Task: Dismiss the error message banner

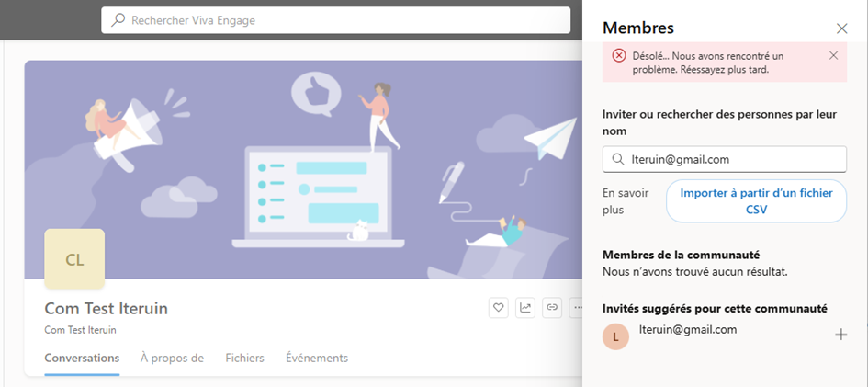Action: pyautogui.click(x=833, y=55)
